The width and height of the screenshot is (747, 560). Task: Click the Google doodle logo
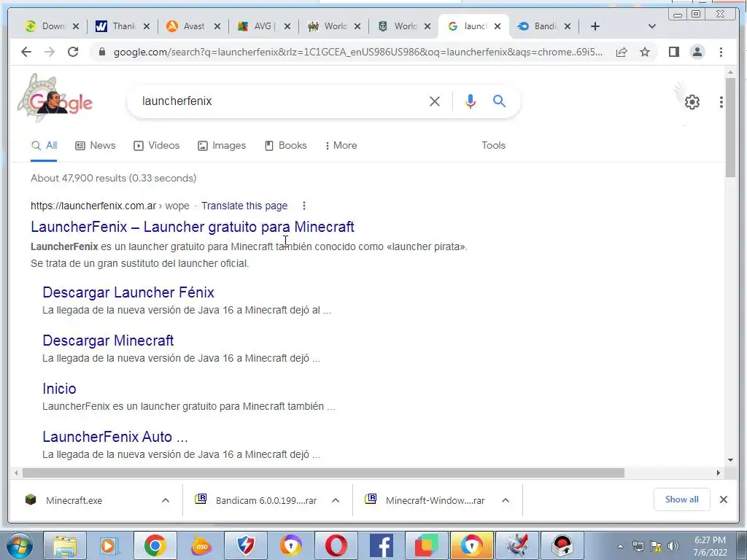point(56,98)
